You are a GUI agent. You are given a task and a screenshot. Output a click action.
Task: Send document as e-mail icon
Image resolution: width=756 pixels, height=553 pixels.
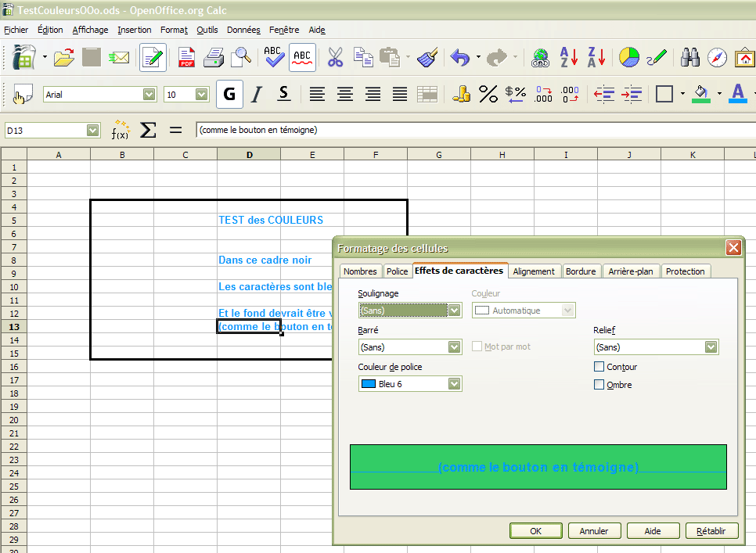click(x=119, y=58)
